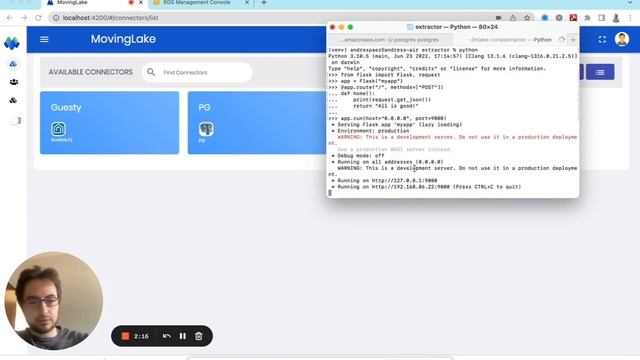Open a new browser tab

264,3
